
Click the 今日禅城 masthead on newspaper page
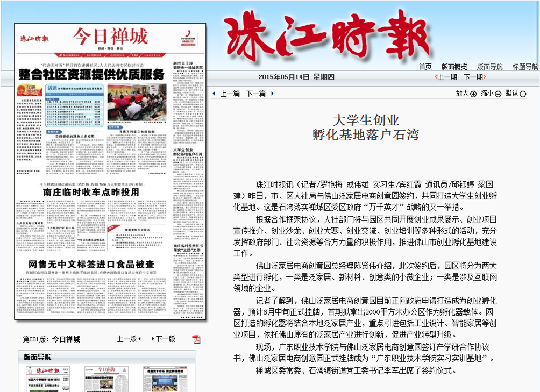110,37
